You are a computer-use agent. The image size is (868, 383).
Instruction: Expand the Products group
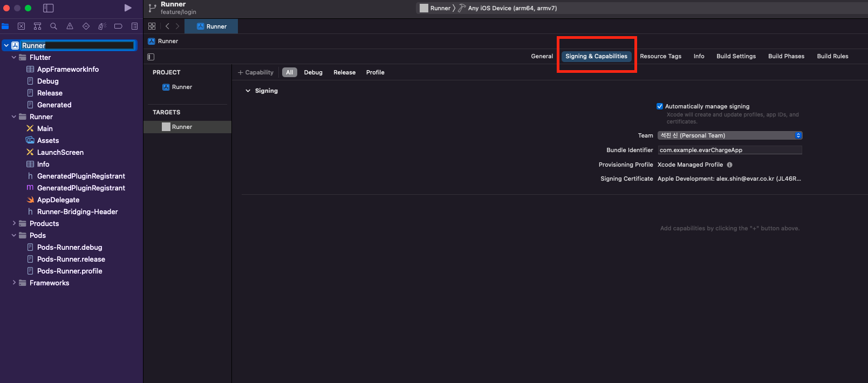[13, 223]
